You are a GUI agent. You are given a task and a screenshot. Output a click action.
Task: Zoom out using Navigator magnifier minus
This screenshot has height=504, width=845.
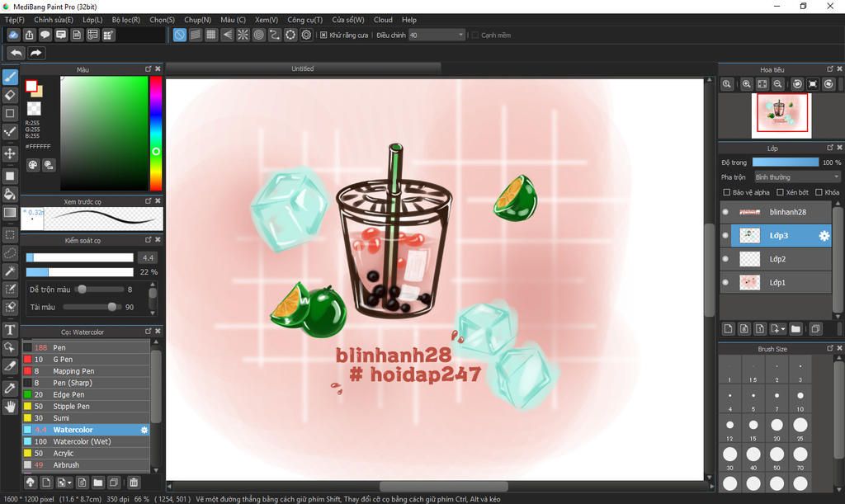tap(777, 84)
